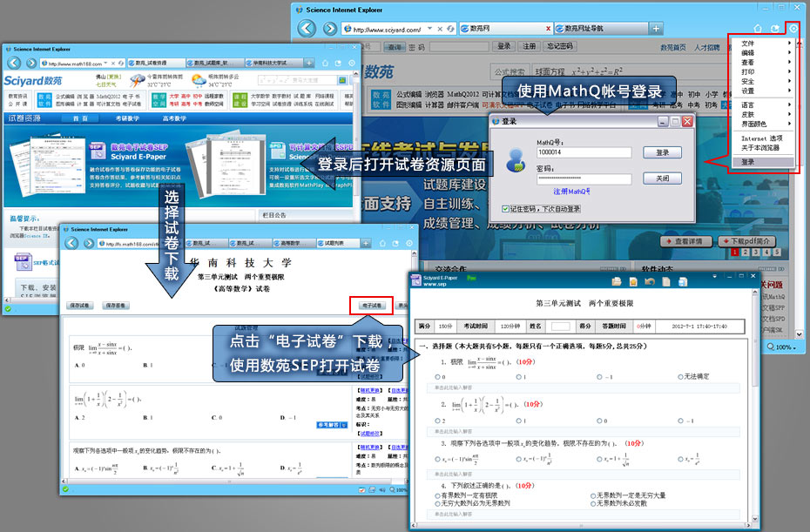Click the blank document icon in E-Paper toolbar
This screenshot has height=532, width=810.
click(666, 281)
